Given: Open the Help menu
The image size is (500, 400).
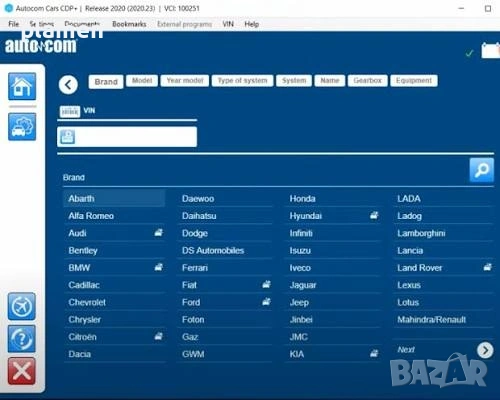Looking at the screenshot, I should pos(252,24).
